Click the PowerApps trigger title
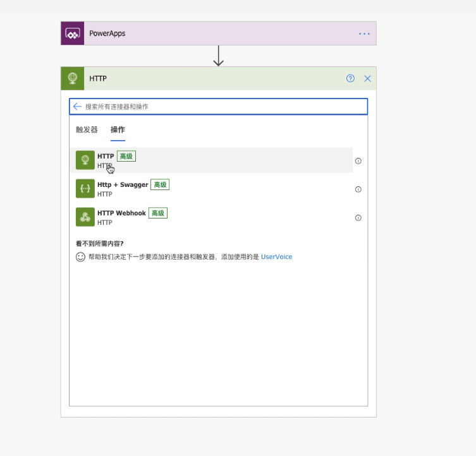476x456 pixels. 107,33
